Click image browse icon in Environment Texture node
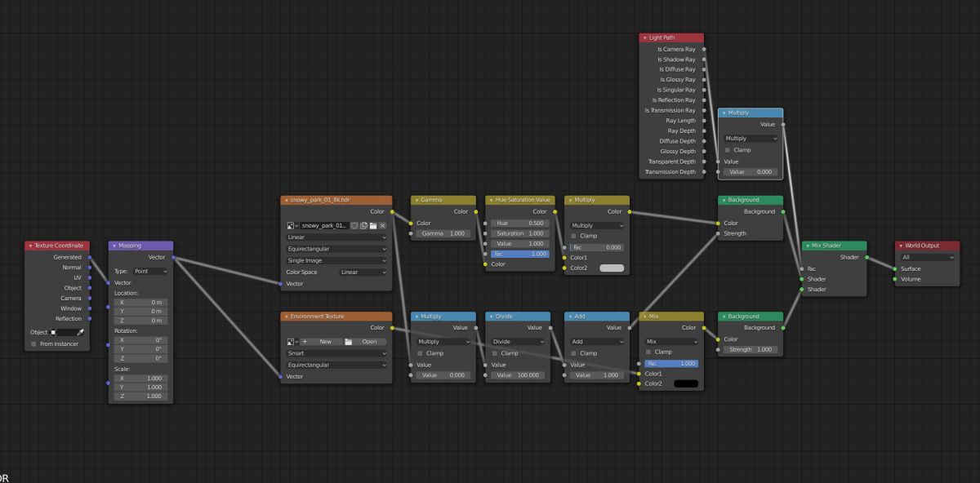This screenshot has height=483, width=980. point(292,342)
